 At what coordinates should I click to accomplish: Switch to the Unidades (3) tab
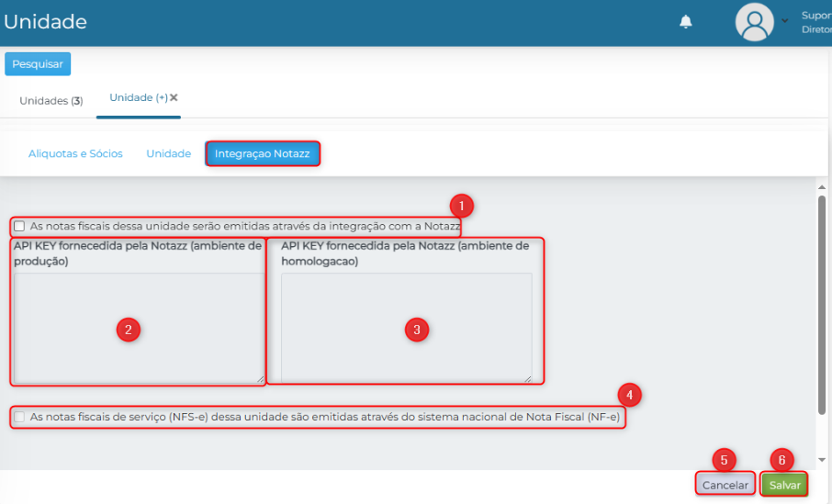(51, 101)
